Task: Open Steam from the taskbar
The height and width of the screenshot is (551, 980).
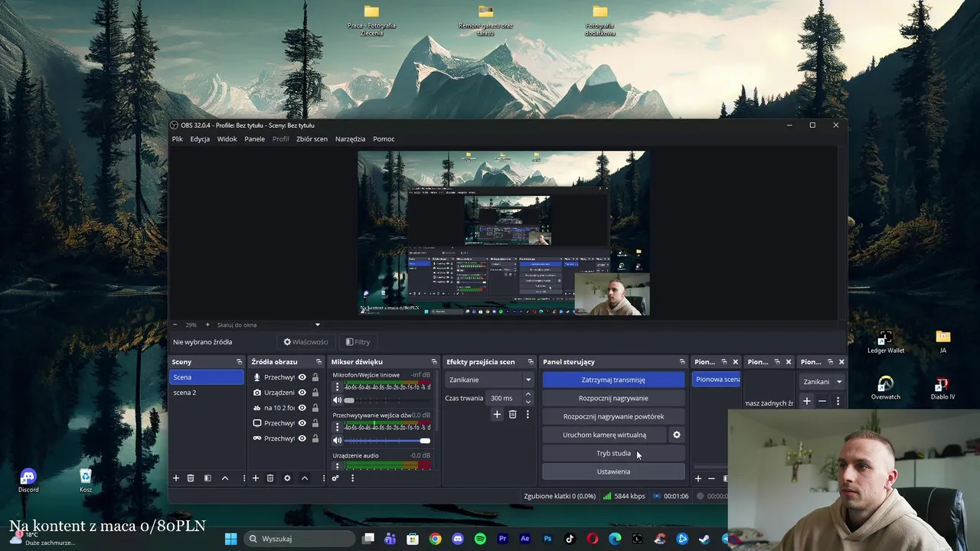Action: pos(704,539)
